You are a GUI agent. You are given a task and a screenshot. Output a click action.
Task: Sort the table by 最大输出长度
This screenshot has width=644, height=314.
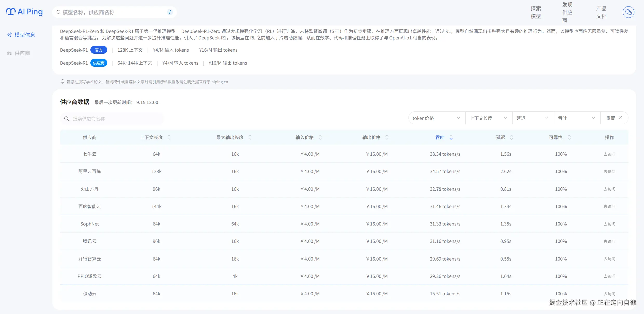pyautogui.click(x=250, y=137)
